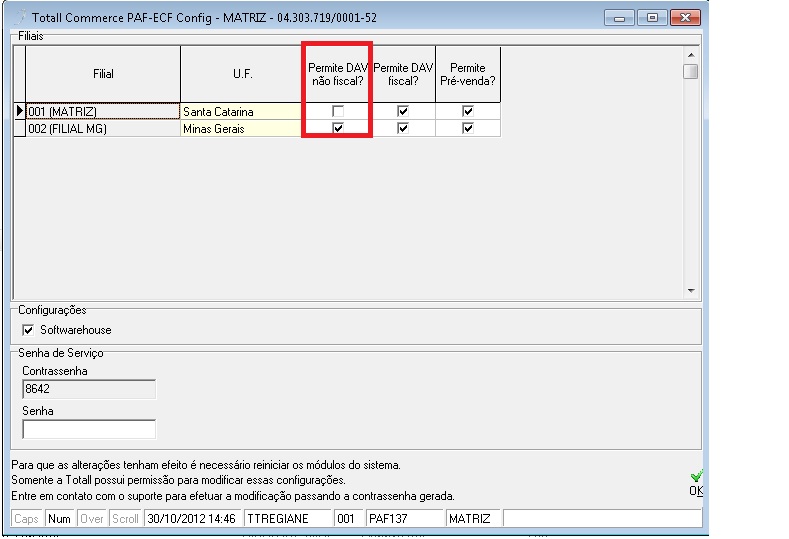Screen dimensions: 789x539
Task: Toggle Permite DAV fiscal for 002 (FILIAL MG)
Action: tap(403, 128)
